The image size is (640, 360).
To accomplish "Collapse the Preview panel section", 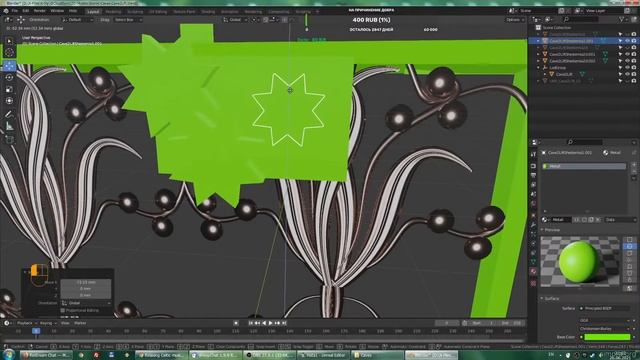I will point(542,230).
